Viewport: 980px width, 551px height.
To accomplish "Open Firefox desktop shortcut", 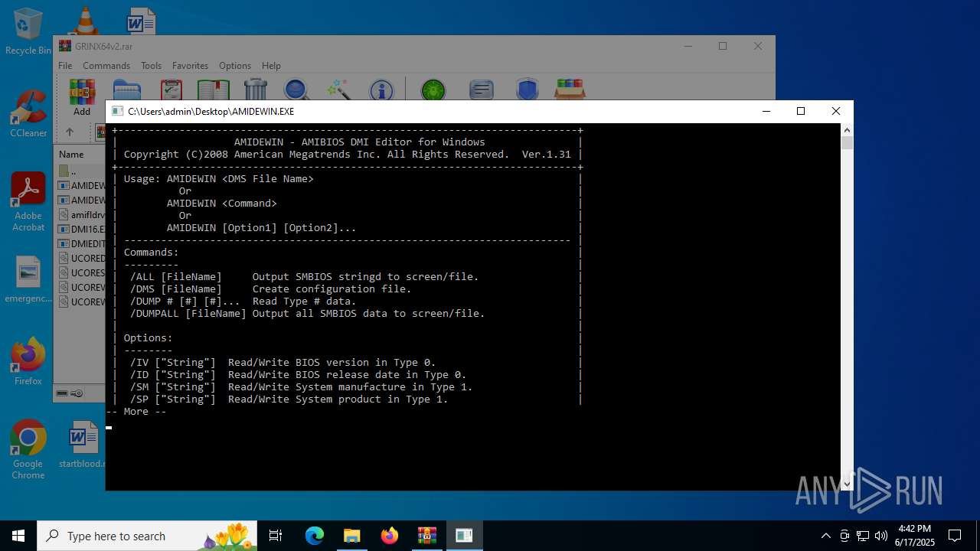I will click(28, 361).
